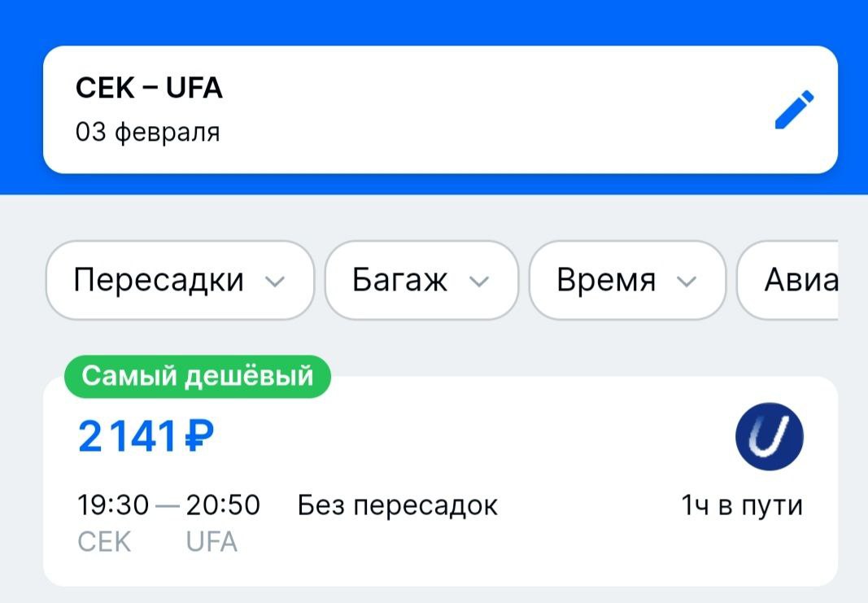The height and width of the screenshot is (603, 868).
Task: Expand the Время chevron arrow
Action: point(687,282)
